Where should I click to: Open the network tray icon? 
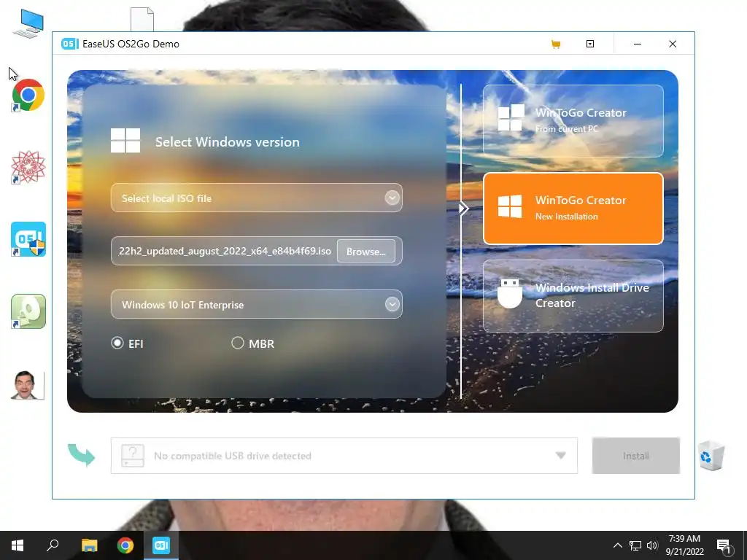(635, 545)
